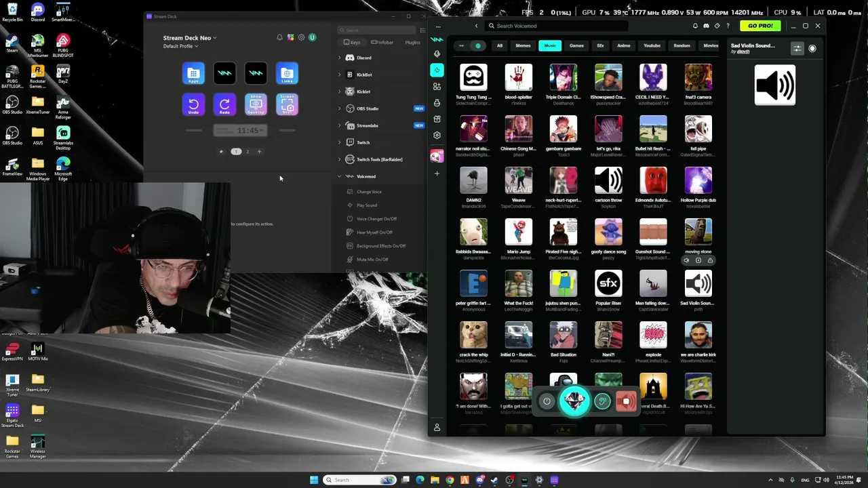Switch to the Infobar tab in Stream Deck
Image resolution: width=868 pixels, height=488 pixels.
pos(382,42)
